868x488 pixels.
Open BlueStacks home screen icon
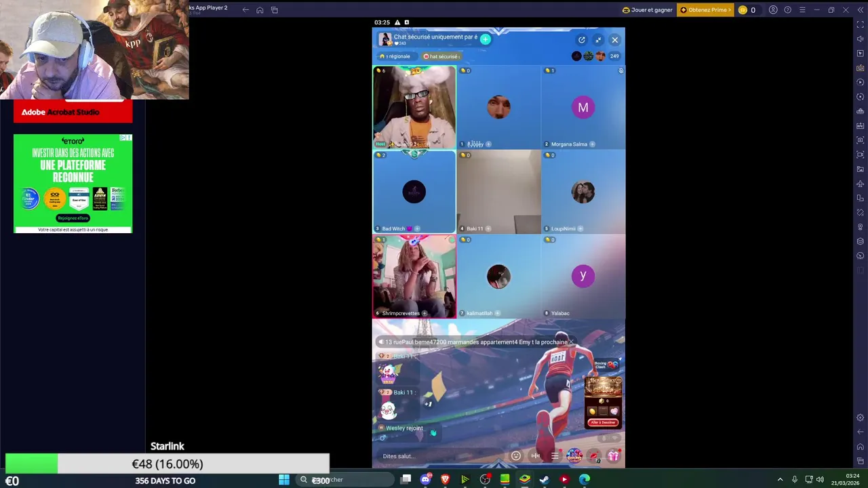tap(260, 9)
